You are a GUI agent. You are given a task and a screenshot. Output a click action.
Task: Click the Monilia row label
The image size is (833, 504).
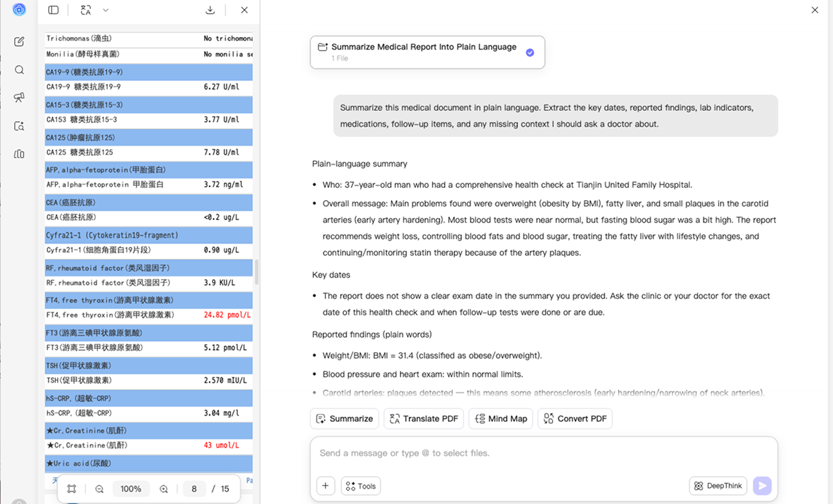83,55
